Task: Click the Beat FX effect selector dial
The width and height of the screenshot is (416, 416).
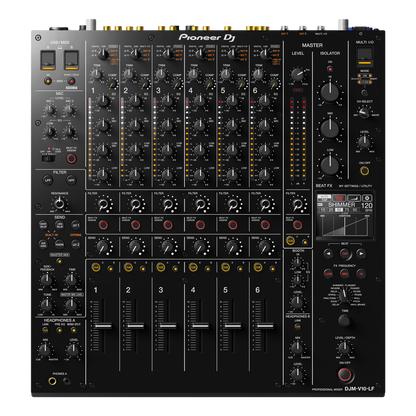Action: coord(345,295)
